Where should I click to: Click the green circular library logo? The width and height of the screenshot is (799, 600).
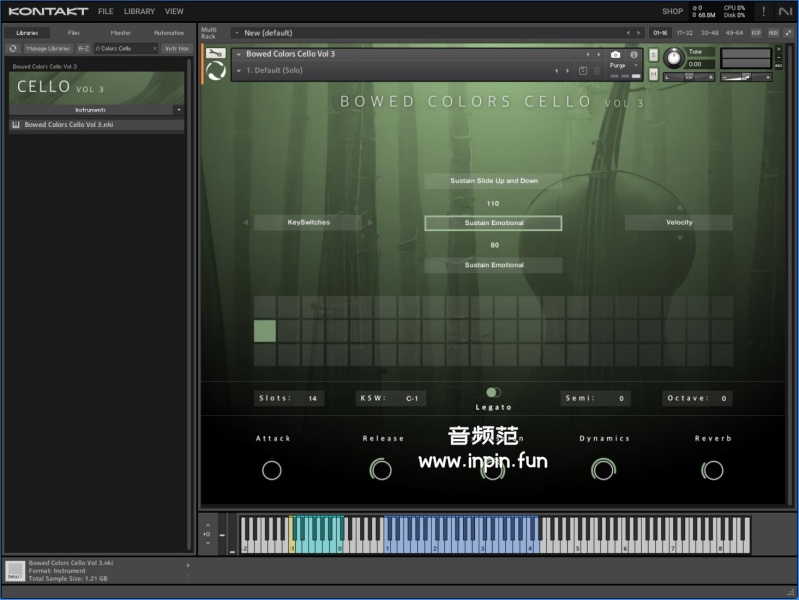click(215, 71)
